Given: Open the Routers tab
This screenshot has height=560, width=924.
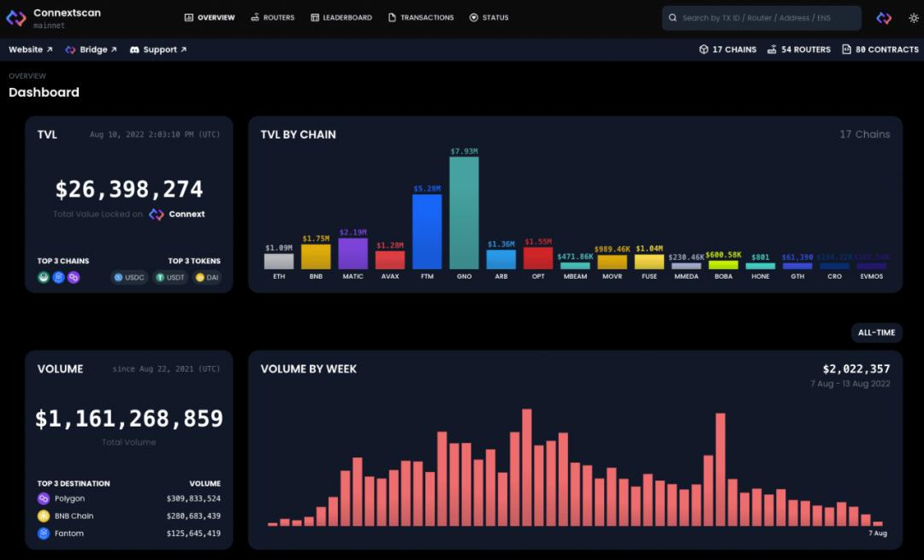Looking at the screenshot, I should [272, 18].
